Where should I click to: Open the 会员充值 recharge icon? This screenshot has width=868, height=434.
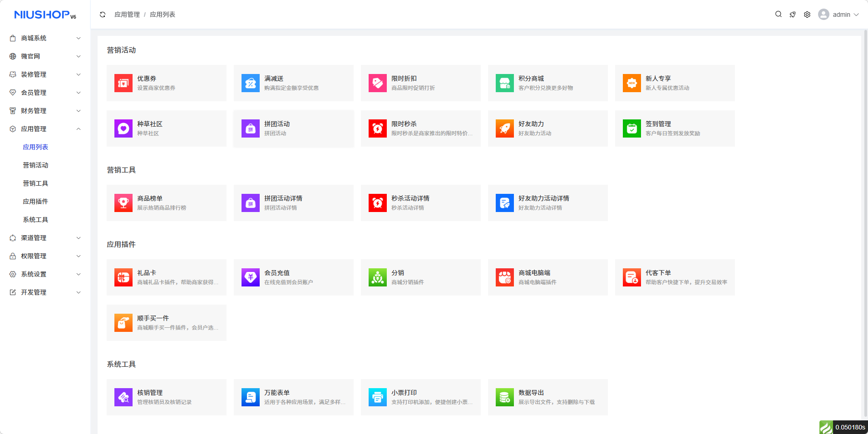pos(251,277)
